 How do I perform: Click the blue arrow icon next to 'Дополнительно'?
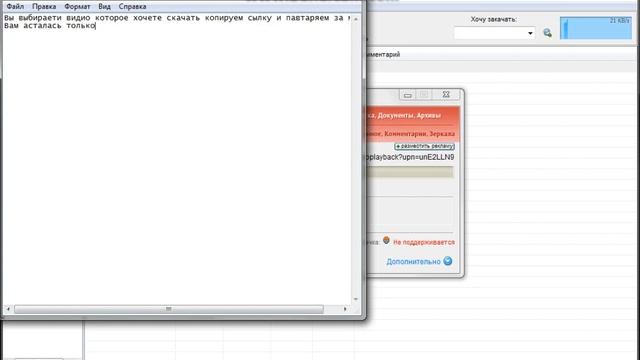tap(448, 261)
